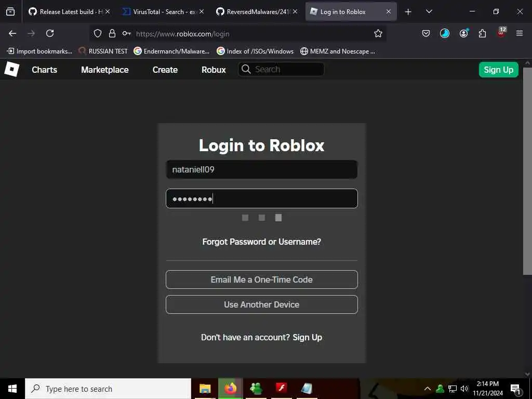Go back with the browser back arrow

tap(12, 33)
